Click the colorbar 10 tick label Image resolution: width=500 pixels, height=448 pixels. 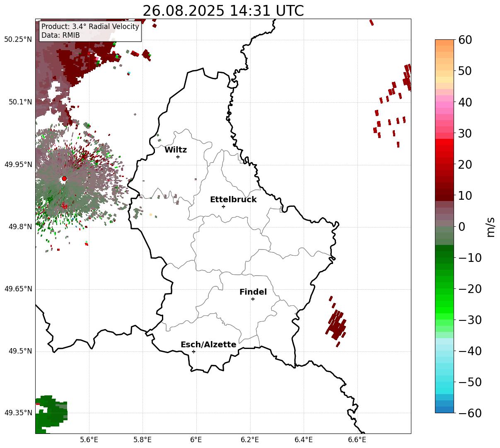465,196
